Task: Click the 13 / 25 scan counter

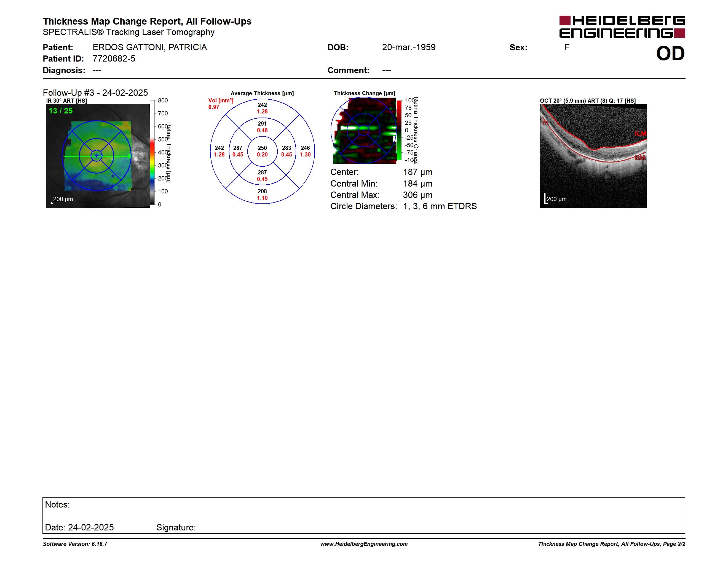Action: click(x=61, y=111)
